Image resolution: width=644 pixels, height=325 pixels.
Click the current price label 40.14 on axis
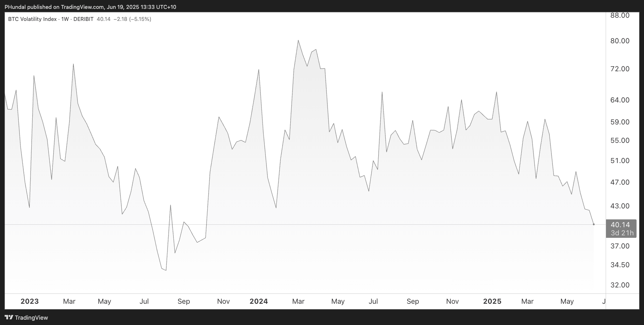coord(621,225)
